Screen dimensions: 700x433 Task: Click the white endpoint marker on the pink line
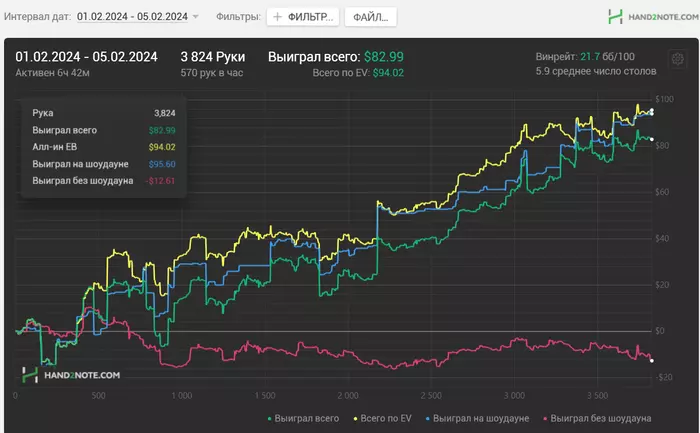652,360
